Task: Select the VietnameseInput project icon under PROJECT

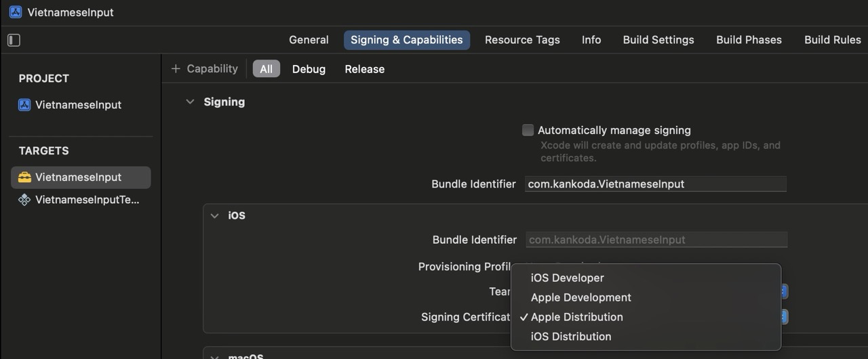Action: pos(24,105)
